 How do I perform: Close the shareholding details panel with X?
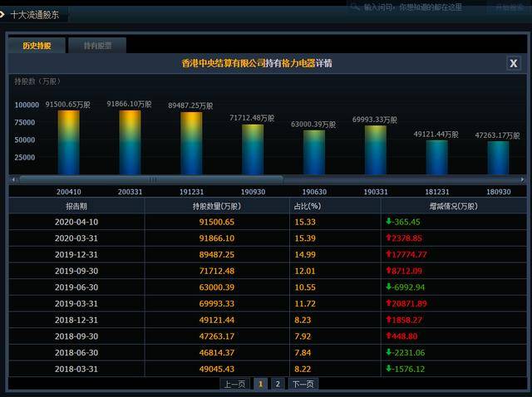[x=514, y=63]
